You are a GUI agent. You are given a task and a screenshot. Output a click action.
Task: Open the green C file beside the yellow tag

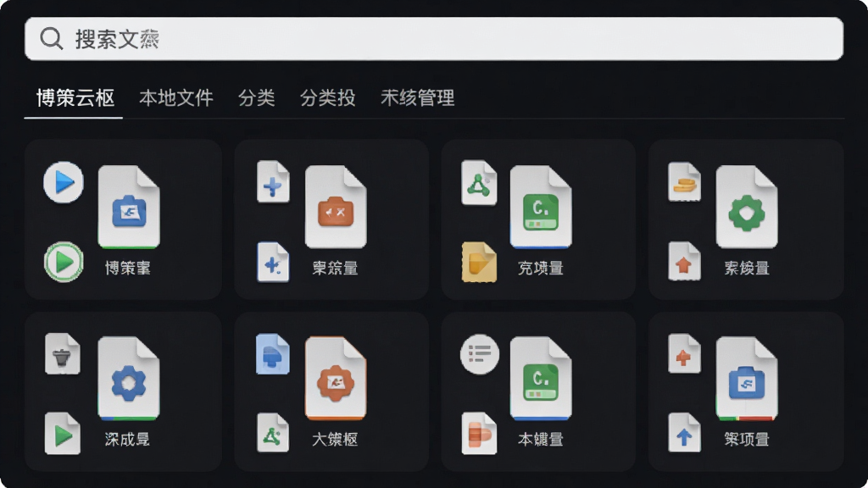click(541, 207)
